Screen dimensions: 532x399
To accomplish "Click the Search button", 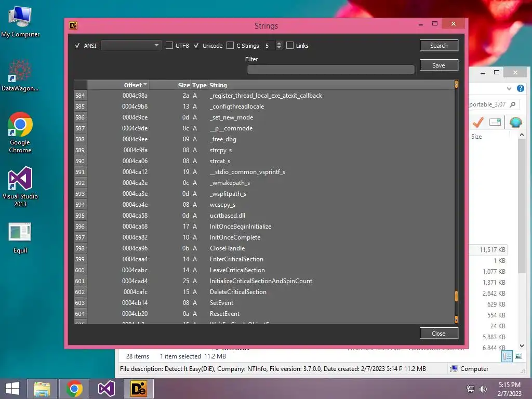I will coord(438,46).
